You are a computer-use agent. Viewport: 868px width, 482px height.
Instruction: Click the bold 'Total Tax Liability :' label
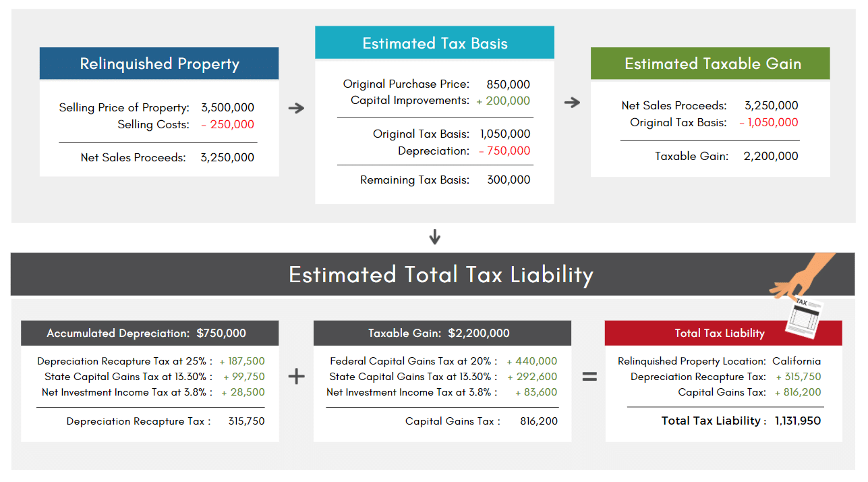click(714, 421)
